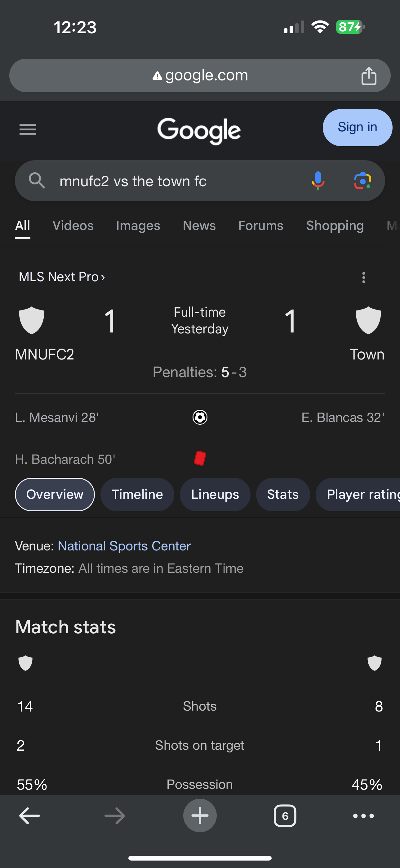Switch to the Videos search tab

(x=73, y=225)
